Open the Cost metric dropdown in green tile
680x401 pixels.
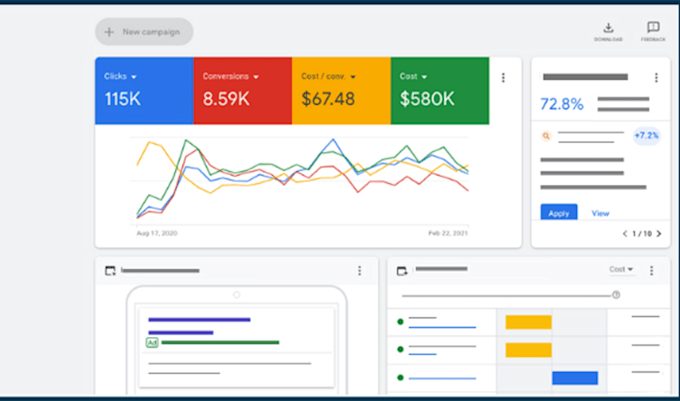tap(413, 76)
